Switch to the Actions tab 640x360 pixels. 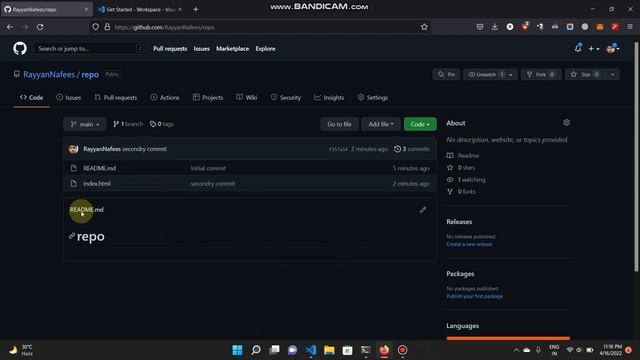tap(165, 98)
